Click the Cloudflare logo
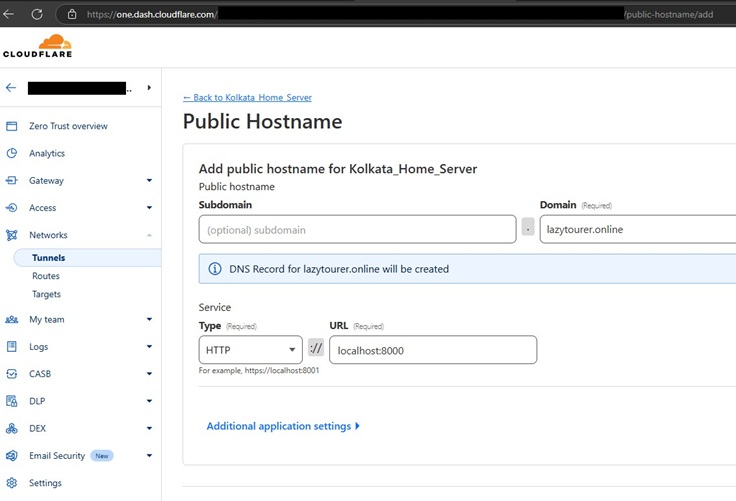 click(37, 46)
